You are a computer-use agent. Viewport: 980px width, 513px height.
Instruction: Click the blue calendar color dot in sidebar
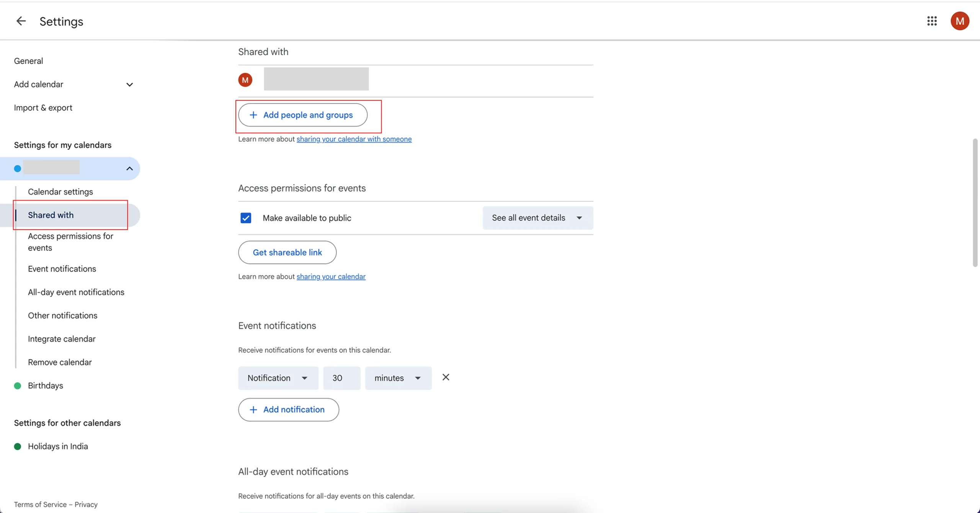click(18, 168)
